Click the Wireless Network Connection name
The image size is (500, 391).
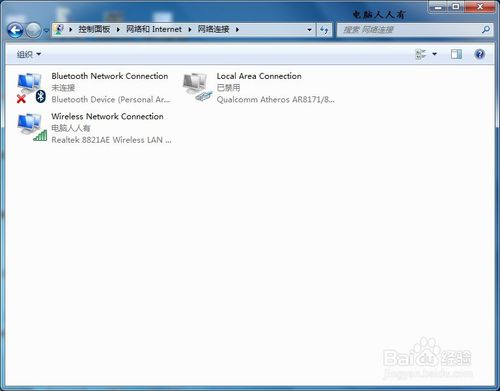pyautogui.click(x=107, y=116)
